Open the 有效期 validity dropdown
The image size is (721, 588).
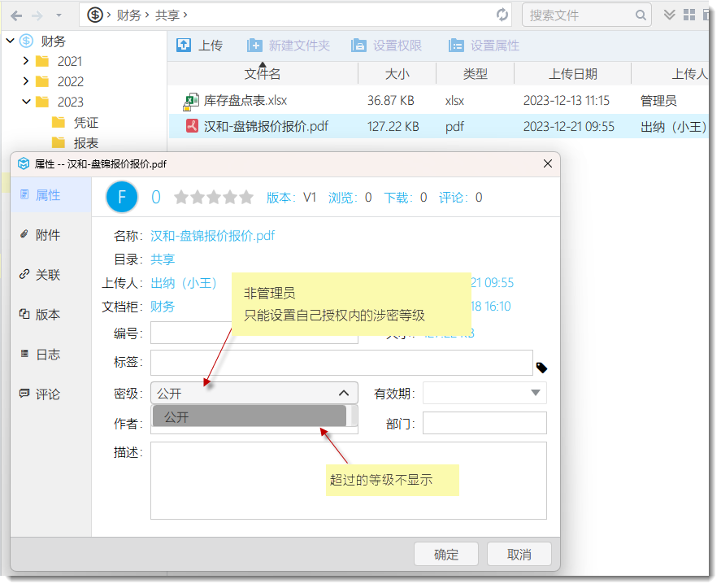tap(484, 394)
